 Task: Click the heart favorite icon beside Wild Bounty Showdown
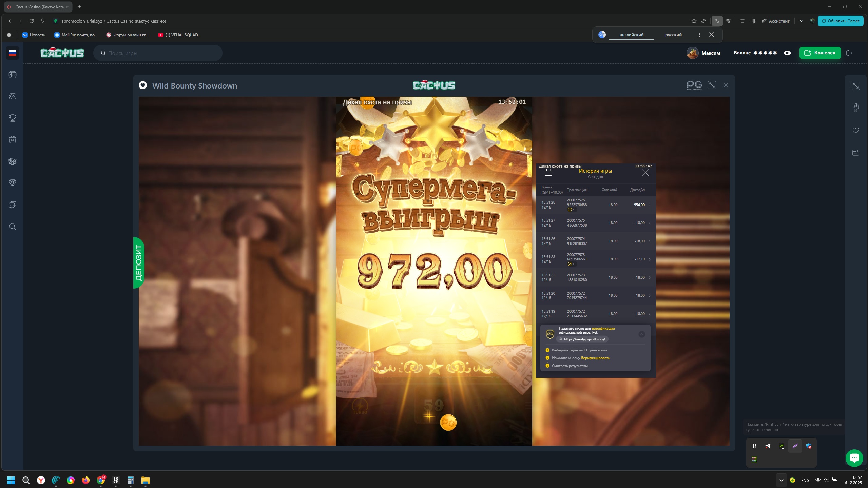(143, 85)
